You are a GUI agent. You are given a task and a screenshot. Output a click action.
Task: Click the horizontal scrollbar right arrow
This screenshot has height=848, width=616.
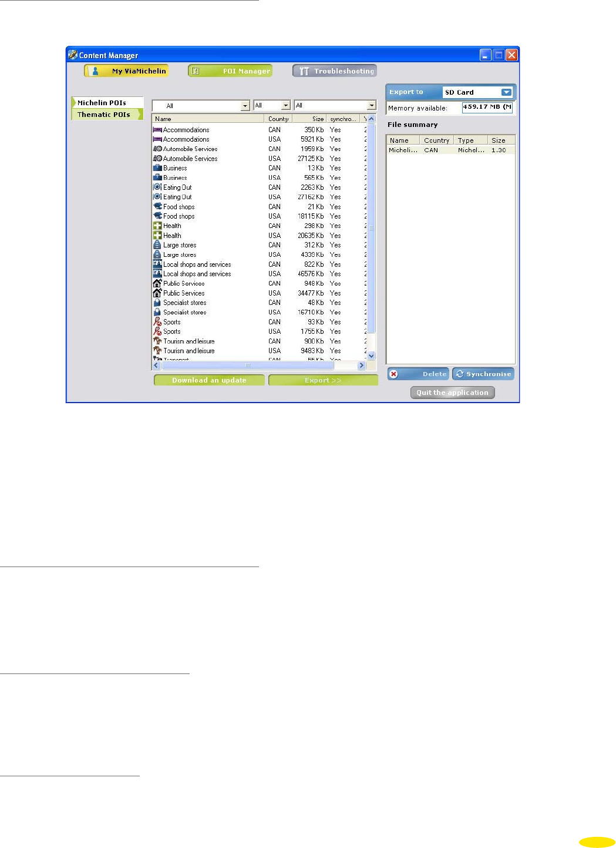361,365
